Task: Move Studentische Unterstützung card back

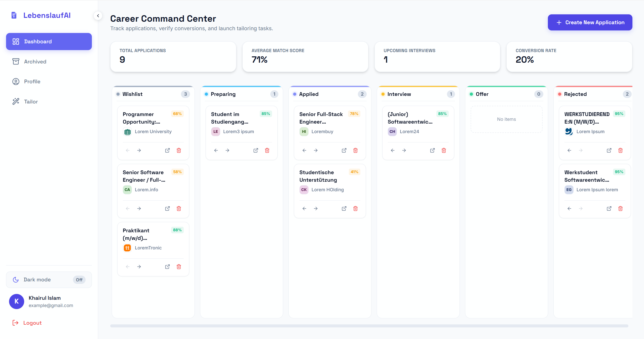Action: click(304, 209)
